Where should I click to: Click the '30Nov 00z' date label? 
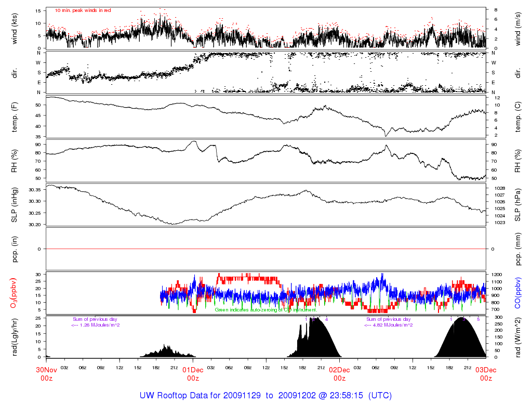[x=46, y=374]
